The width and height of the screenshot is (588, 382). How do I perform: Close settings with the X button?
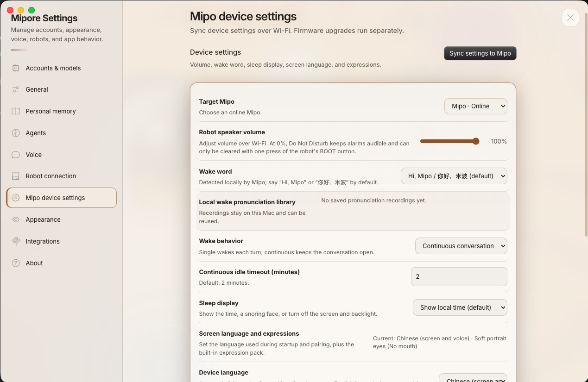570,18
